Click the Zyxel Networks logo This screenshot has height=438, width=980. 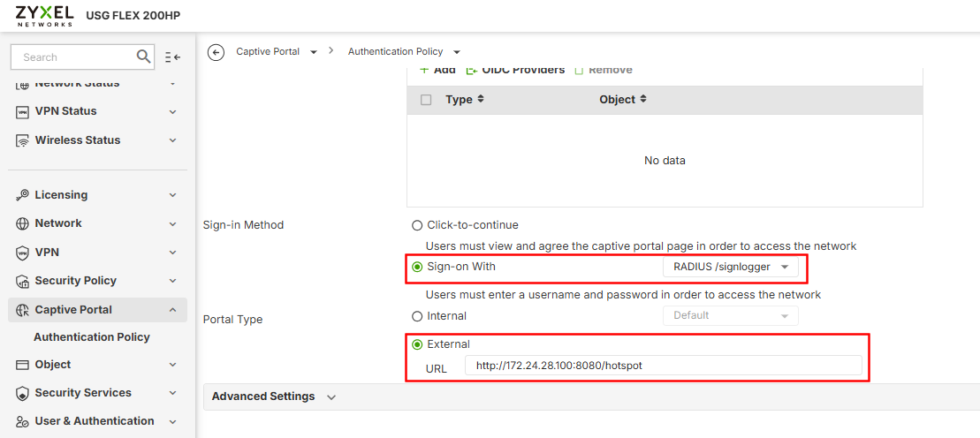[x=43, y=16]
